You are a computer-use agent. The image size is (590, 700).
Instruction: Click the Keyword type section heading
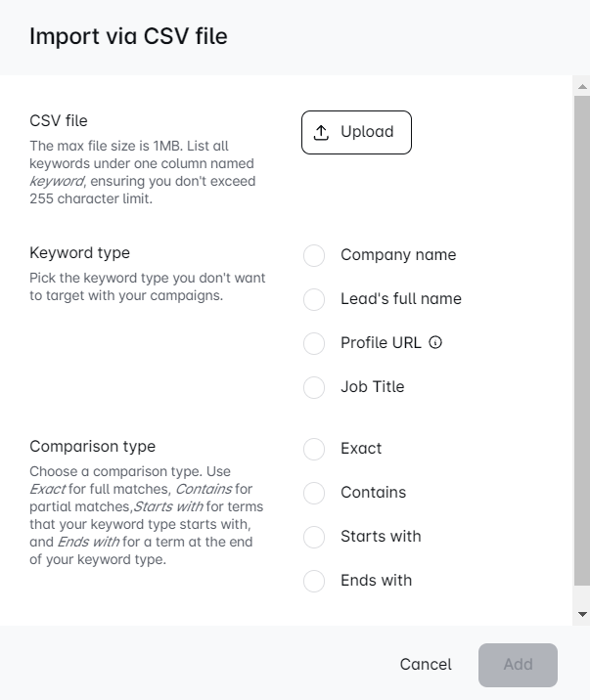(x=79, y=253)
